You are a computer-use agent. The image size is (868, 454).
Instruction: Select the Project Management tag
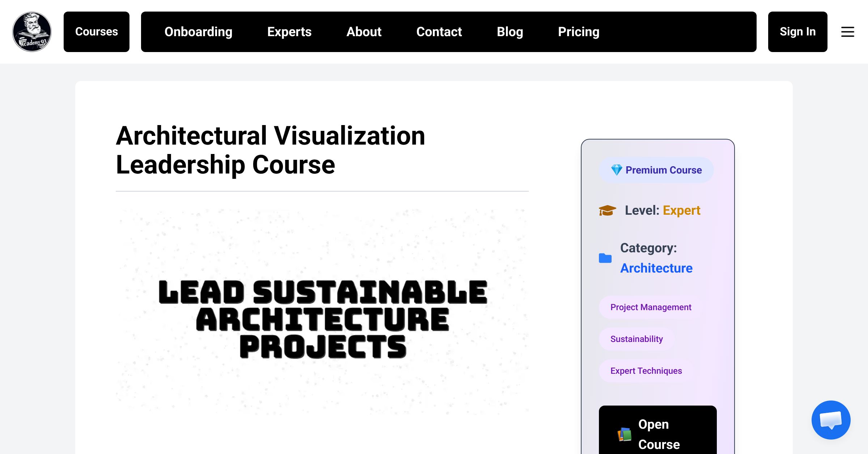coord(651,307)
